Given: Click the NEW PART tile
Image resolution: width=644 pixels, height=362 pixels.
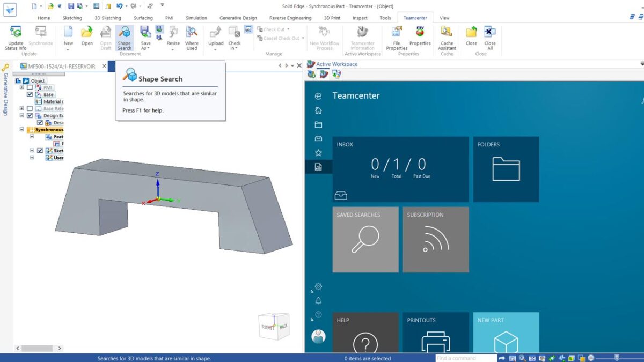Looking at the screenshot, I should 506,333.
